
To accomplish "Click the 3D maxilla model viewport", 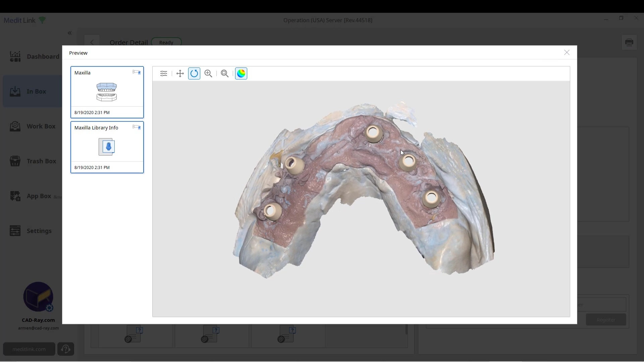I will [361, 199].
